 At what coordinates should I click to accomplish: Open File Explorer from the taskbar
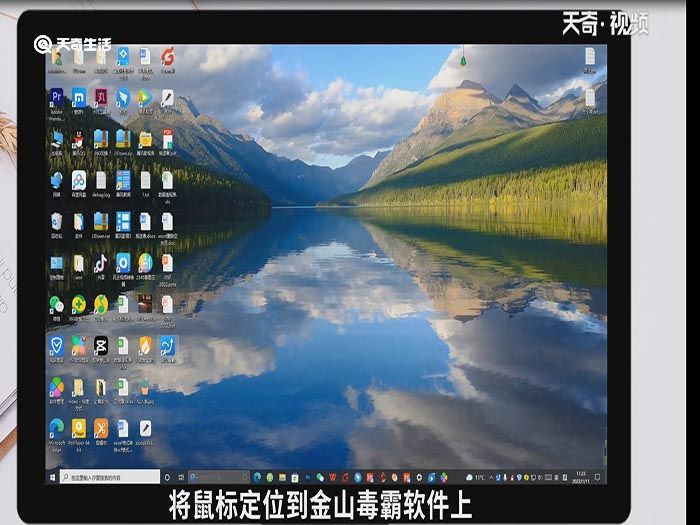pos(282,477)
